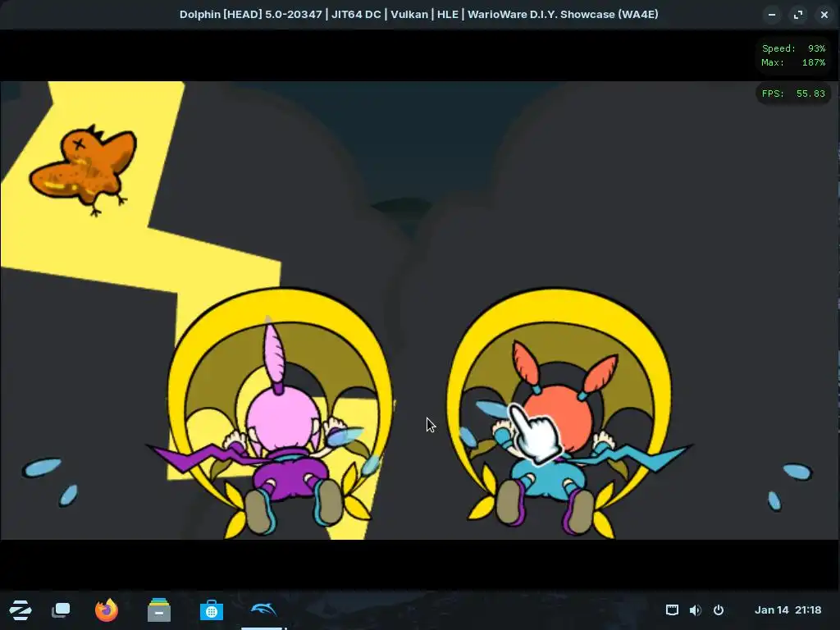Close the Dolphin emulator window
840x630 pixels.
824,15
